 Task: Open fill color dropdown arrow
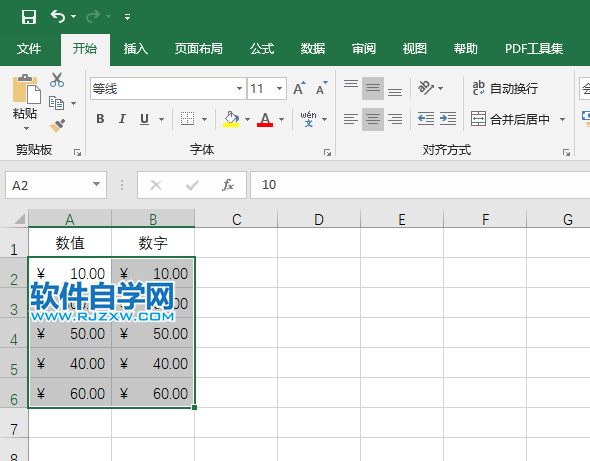pos(247,120)
